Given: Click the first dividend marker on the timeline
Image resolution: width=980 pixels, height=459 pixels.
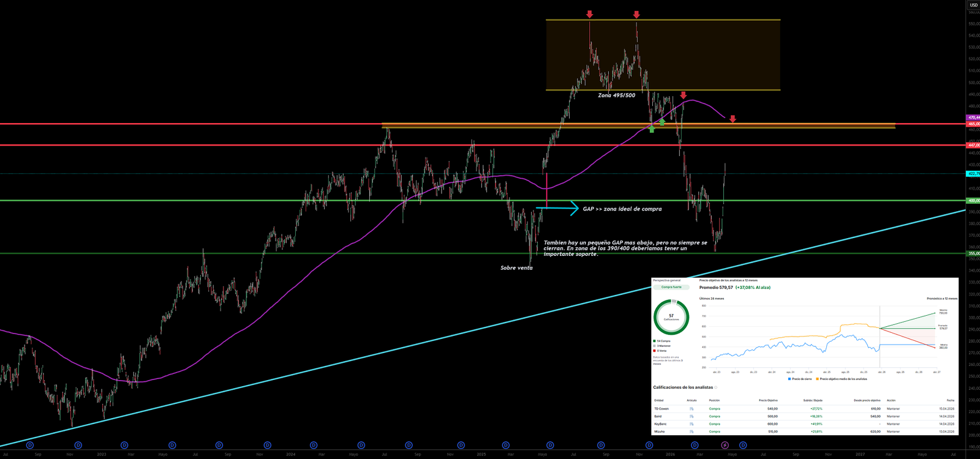Looking at the screenshot, I should (30, 445).
